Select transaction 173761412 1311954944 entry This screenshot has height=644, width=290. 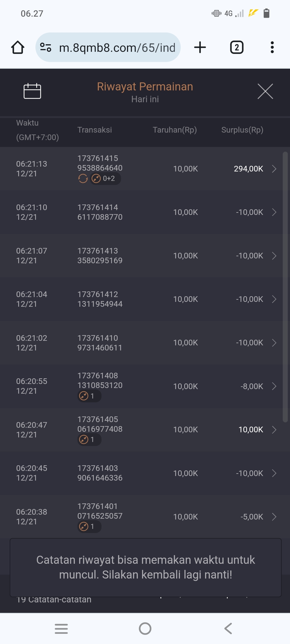coord(100,299)
